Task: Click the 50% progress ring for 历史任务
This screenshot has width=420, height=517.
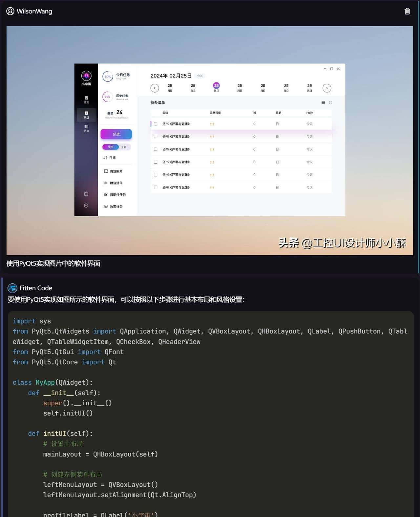Action: click(x=107, y=97)
